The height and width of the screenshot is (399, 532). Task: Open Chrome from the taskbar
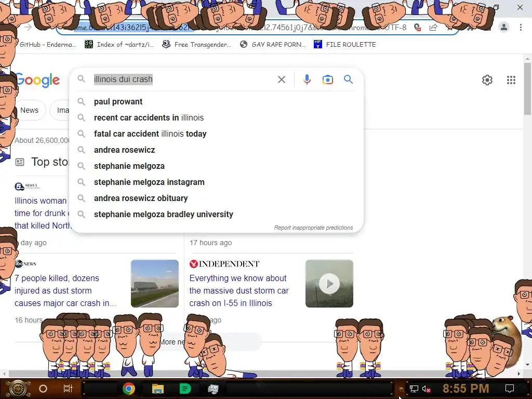[129, 389]
